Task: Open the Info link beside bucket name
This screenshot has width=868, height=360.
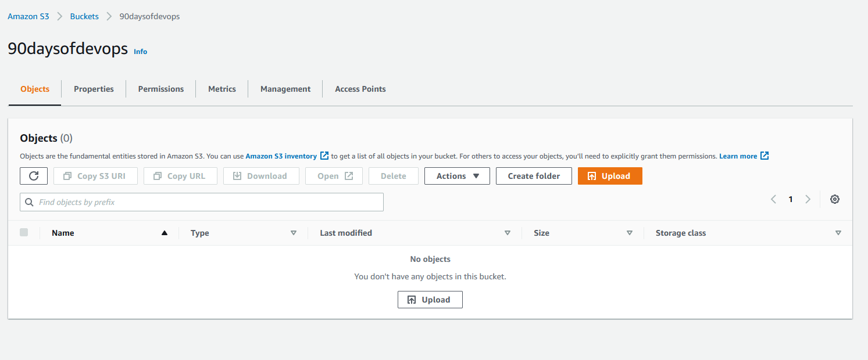Action: 140,52
